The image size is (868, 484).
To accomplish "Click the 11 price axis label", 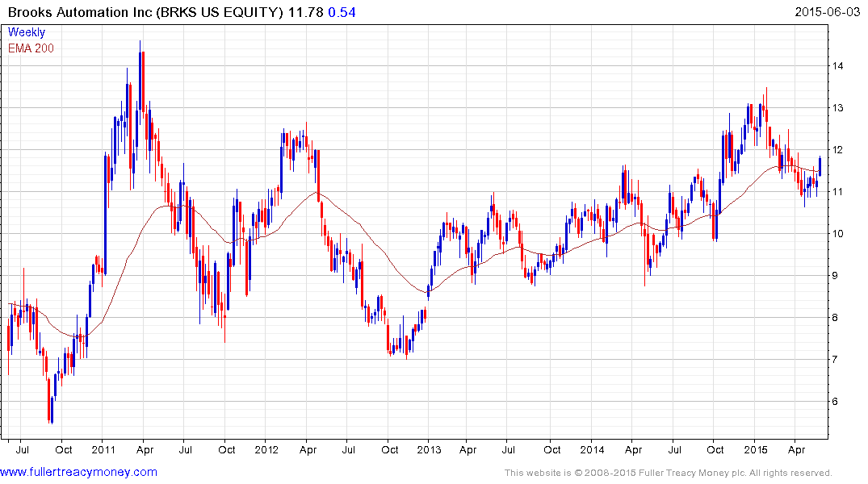I will 837,192.
